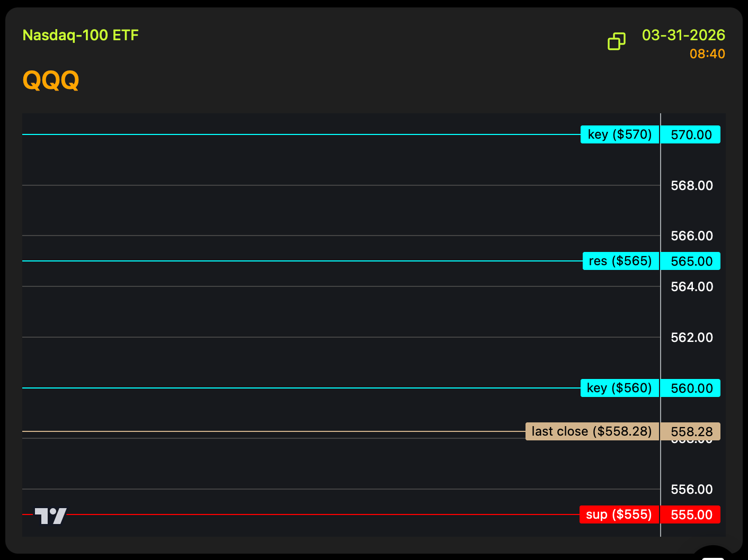Screen dimensions: 748x560
Task: Select the key ($560) level label
Action: (619, 388)
